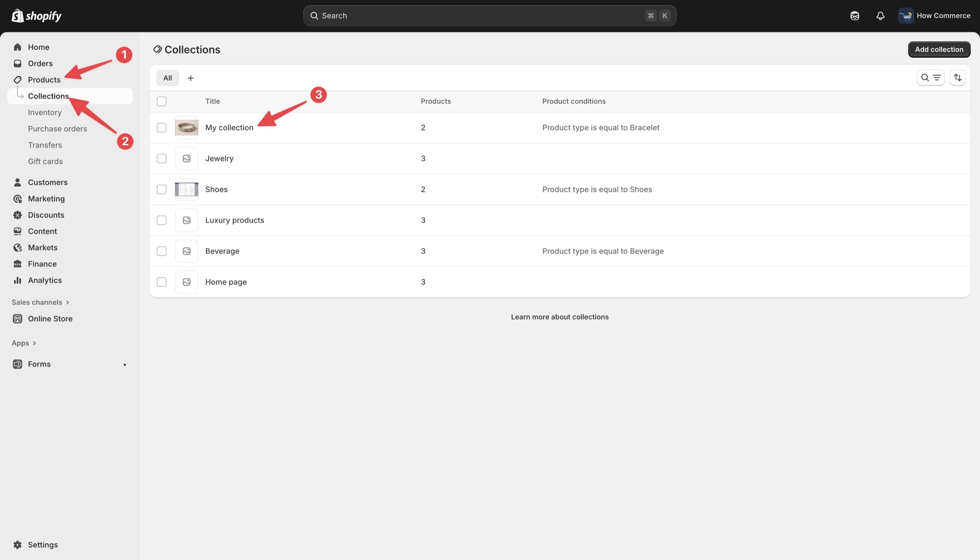Click the Marketing target icon
The height and width of the screenshot is (560, 980).
(17, 199)
